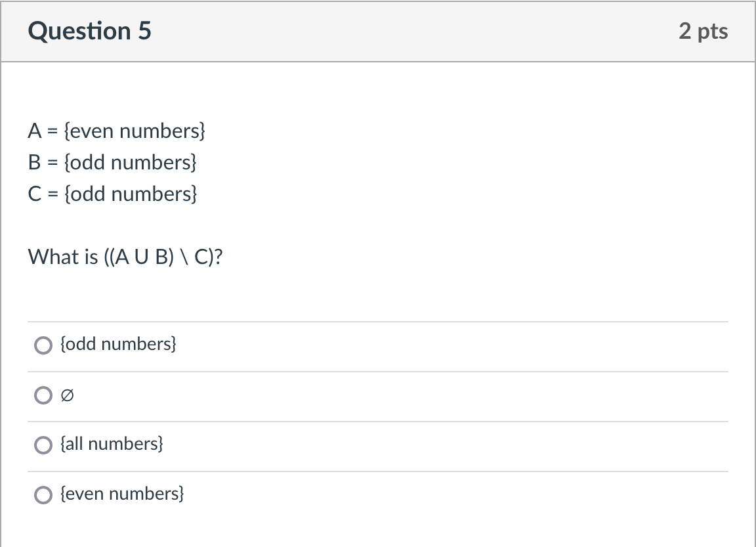Click the gray question header bar
756x547 pixels.
pos(378,30)
